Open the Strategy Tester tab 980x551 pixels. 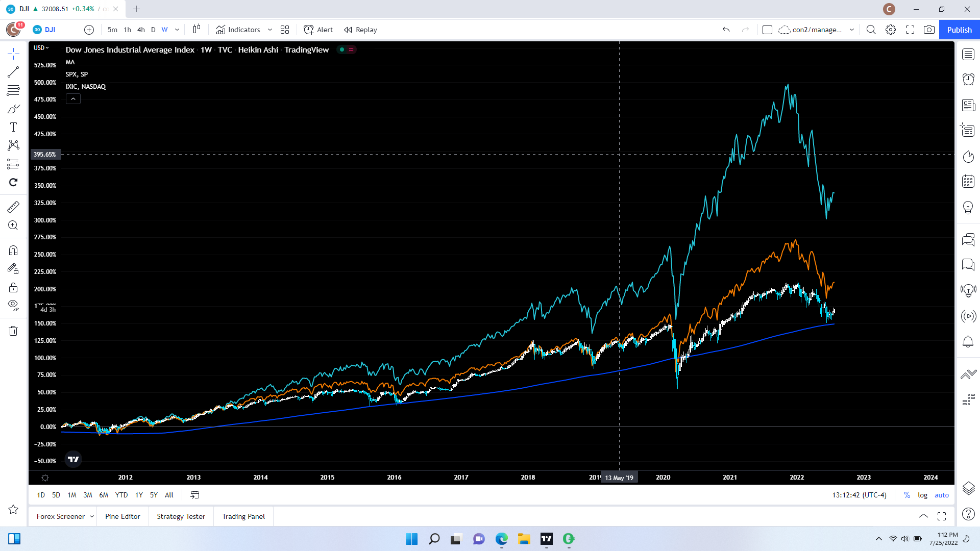point(181,516)
